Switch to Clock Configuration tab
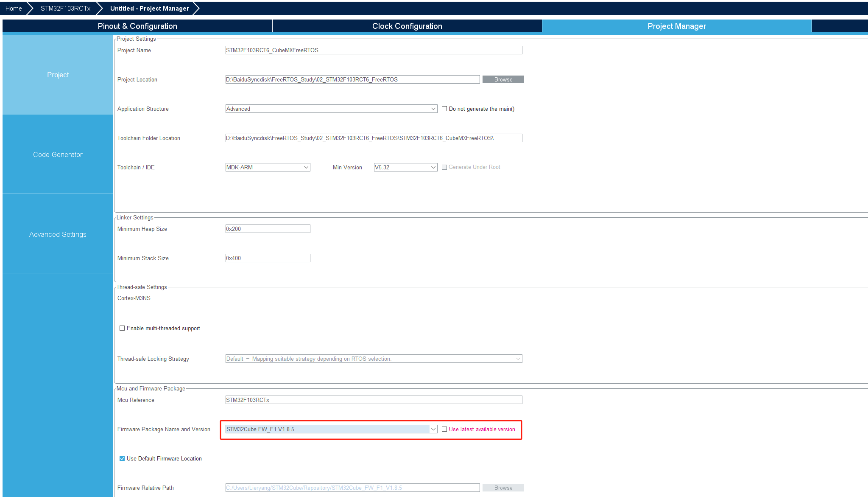The width and height of the screenshot is (868, 497). click(x=407, y=26)
